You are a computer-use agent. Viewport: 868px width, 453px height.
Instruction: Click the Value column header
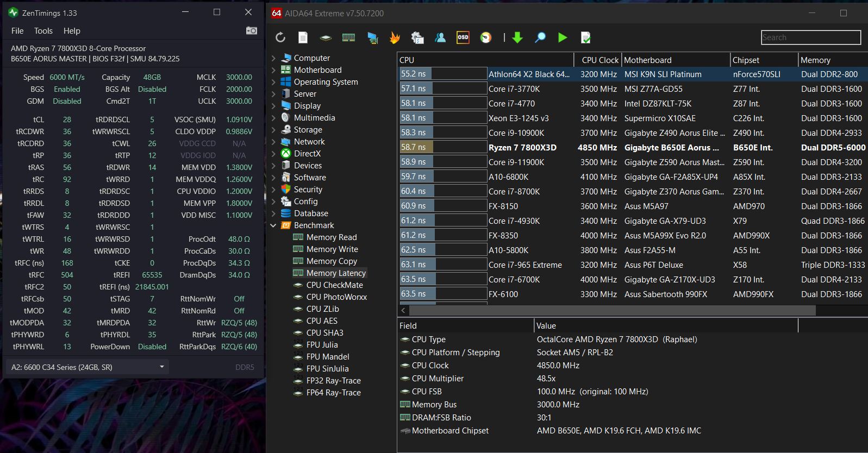pos(666,326)
